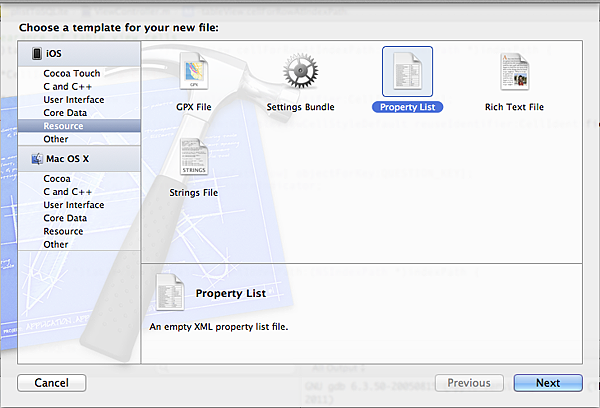Select the Property List template icon

408,71
